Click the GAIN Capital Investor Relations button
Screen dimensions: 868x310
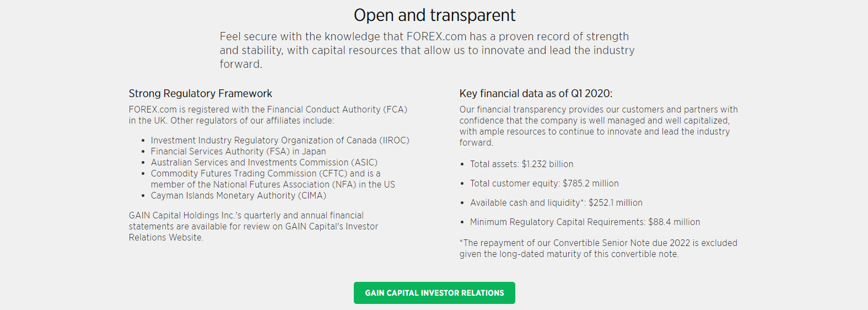[x=434, y=293]
